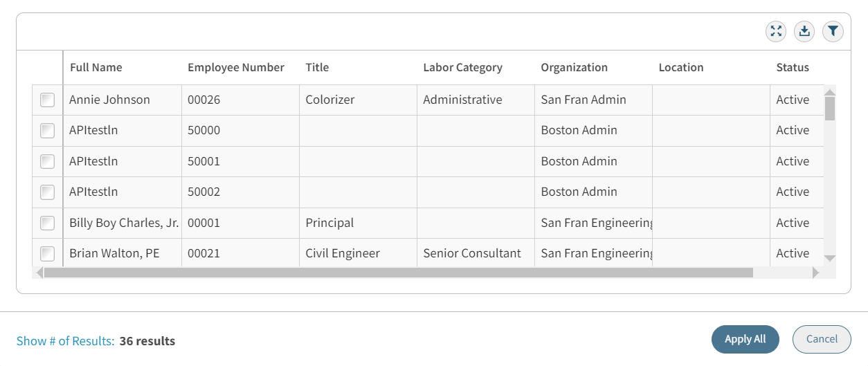Click the scroll right arrow of the grid
The width and height of the screenshot is (868, 366).
(x=815, y=273)
